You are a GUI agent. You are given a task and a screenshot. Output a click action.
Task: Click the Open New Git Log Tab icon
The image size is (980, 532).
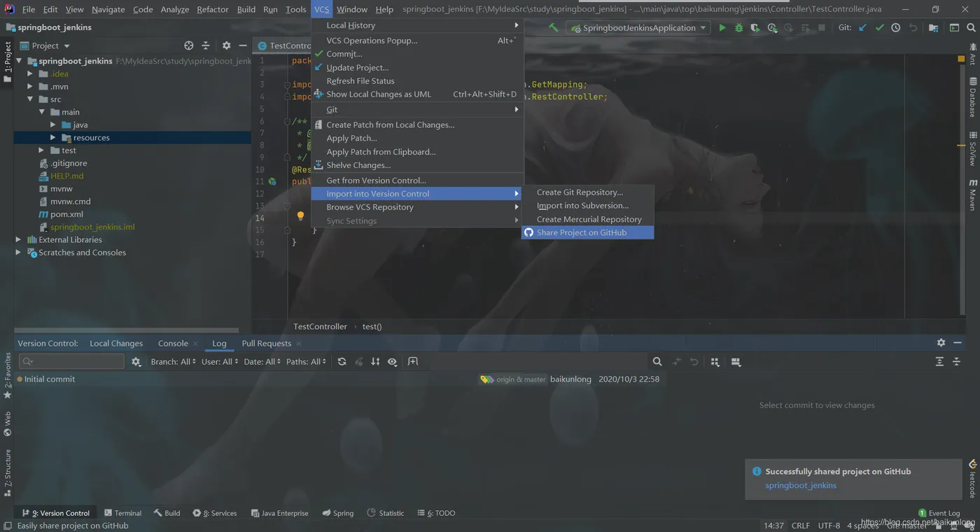(x=413, y=362)
